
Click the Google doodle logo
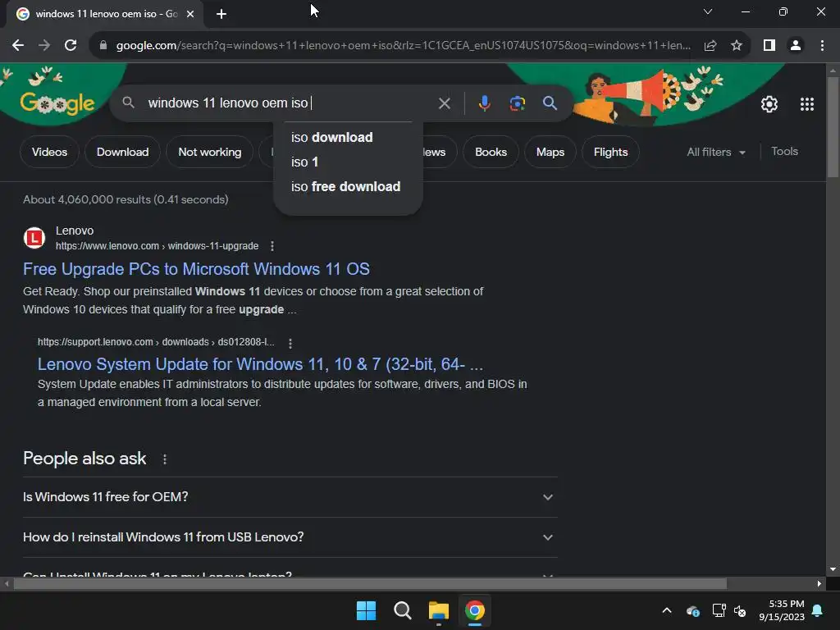pos(57,103)
